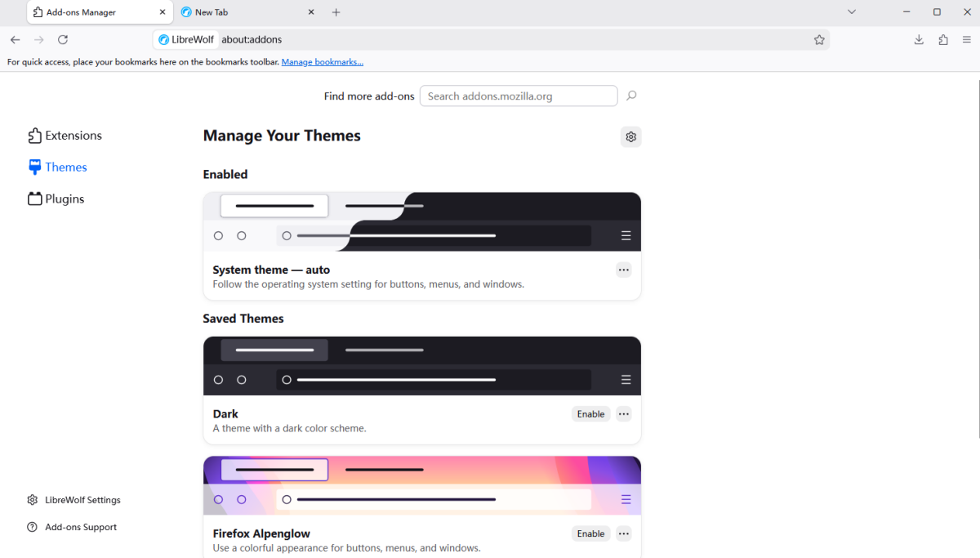Image resolution: width=980 pixels, height=558 pixels.
Task: Enable the Dark theme
Action: (590, 414)
